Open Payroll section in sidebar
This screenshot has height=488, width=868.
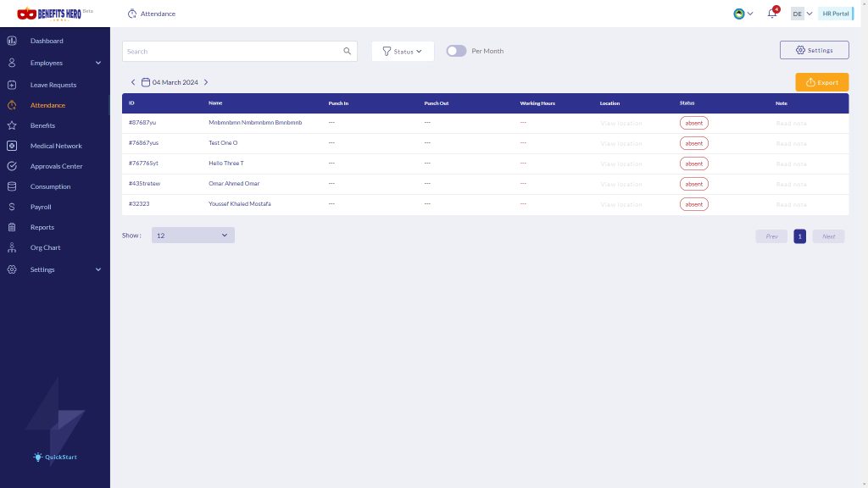pyautogui.click(x=41, y=207)
